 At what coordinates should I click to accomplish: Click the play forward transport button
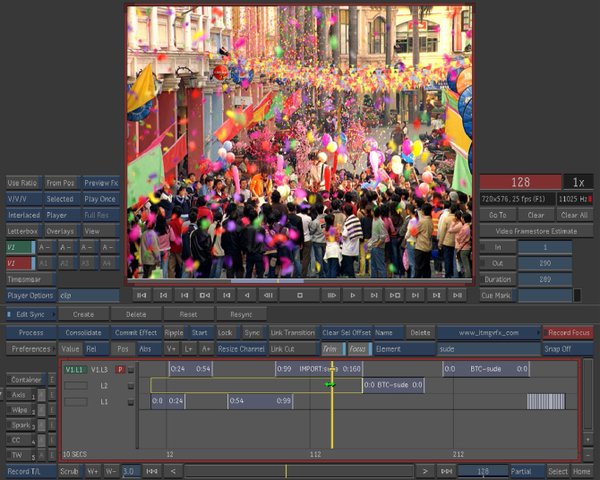(352, 295)
